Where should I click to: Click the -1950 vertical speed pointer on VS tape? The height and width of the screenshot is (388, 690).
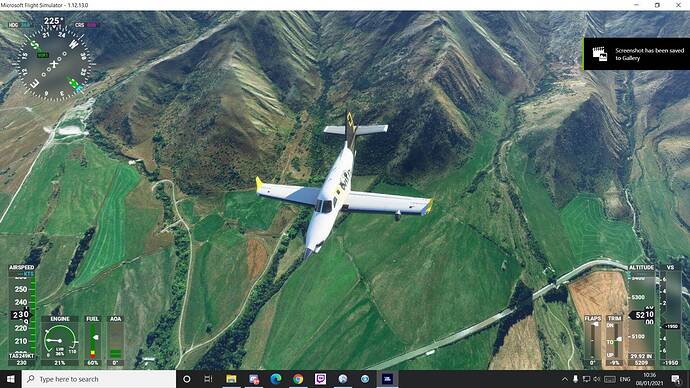click(x=671, y=326)
